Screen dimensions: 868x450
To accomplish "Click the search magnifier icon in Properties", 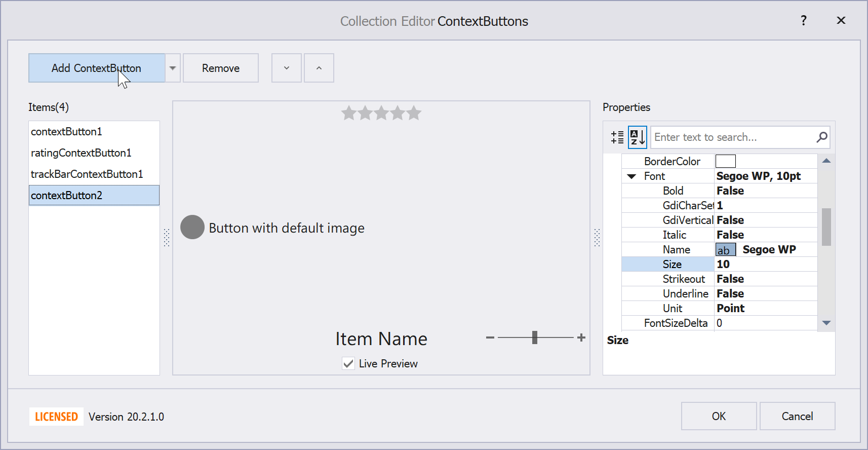I will tap(821, 137).
